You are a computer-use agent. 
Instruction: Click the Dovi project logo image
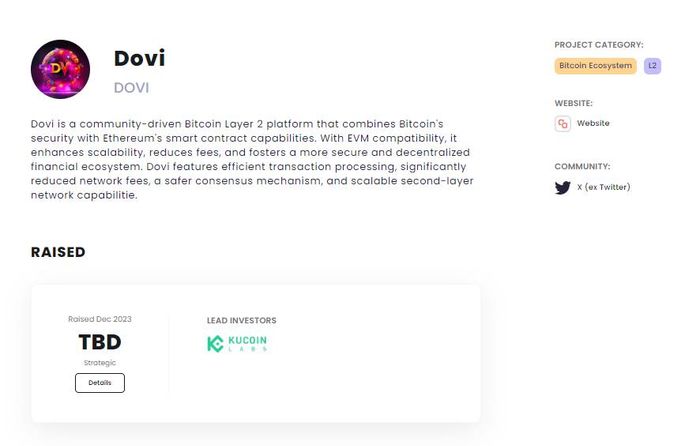[x=60, y=69]
